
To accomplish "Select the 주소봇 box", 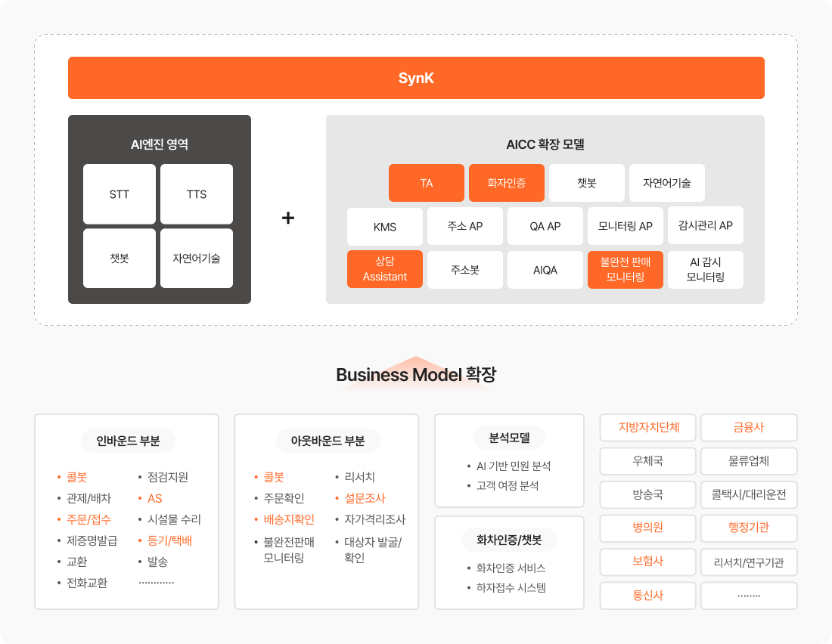I will (465, 270).
